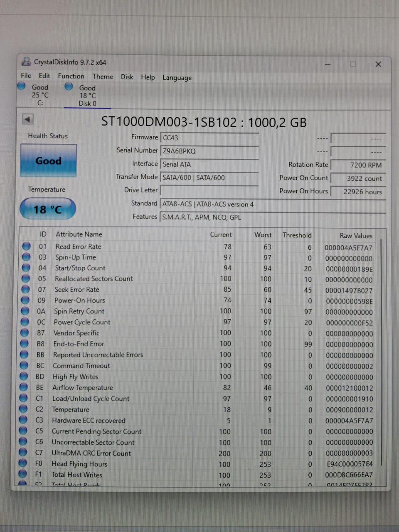399x532 pixels.
Task: Click status dot for Airflow Temperature
Action: [x=24, y=387]
